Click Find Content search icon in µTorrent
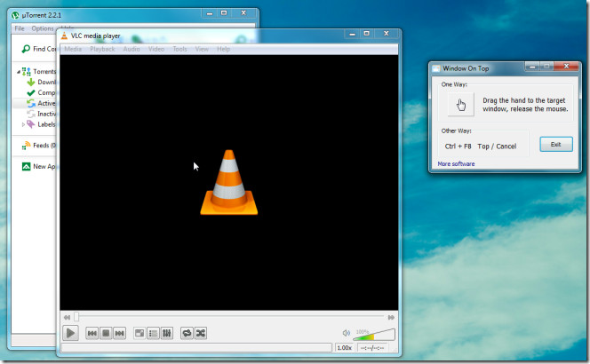Image resolution: width=590 pixels, height=364 pixels. (x=26, y=49)
